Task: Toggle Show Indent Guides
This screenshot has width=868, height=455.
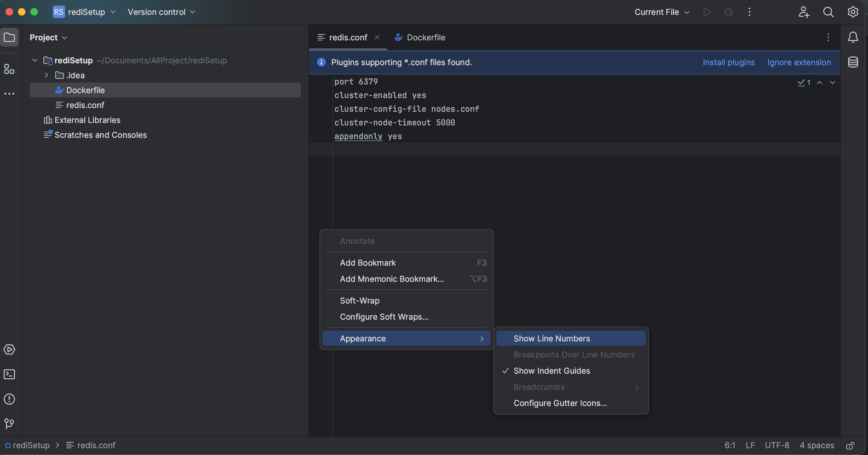Action: 571,371
